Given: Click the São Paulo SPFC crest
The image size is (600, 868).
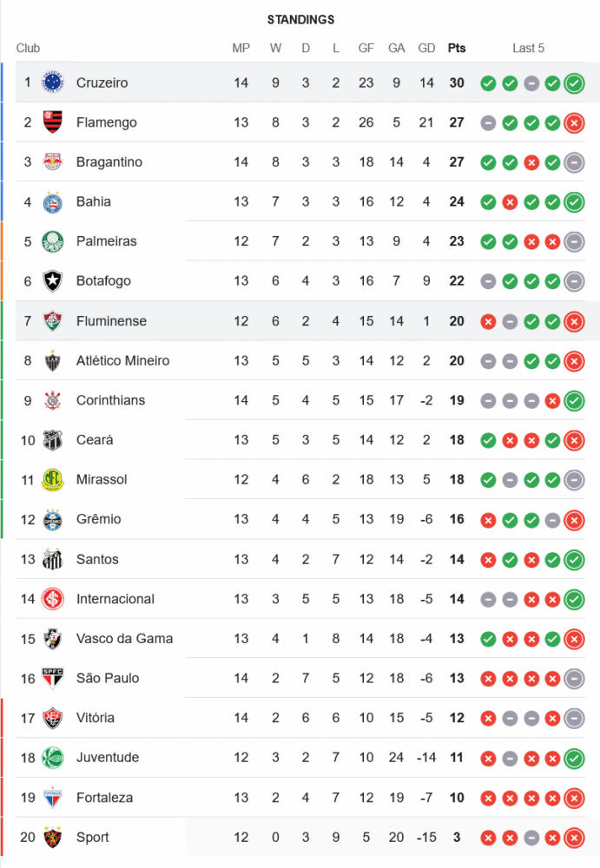Looking at the screenshot, I should 53,678.
